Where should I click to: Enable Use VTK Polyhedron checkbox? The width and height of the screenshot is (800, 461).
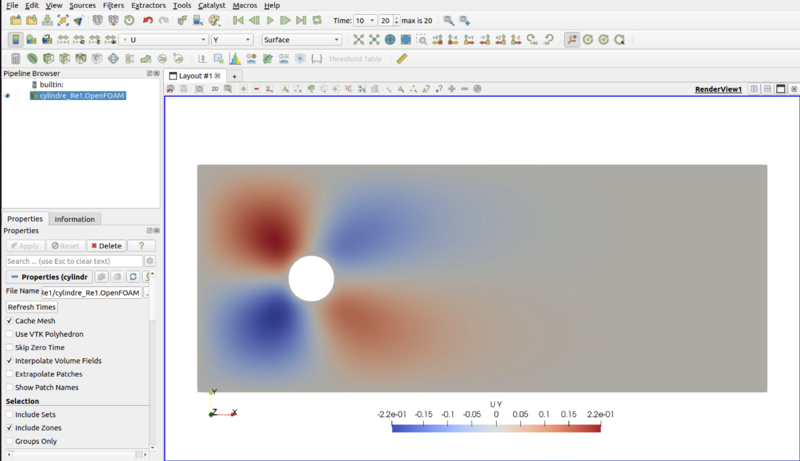click(x=9, y=334)
